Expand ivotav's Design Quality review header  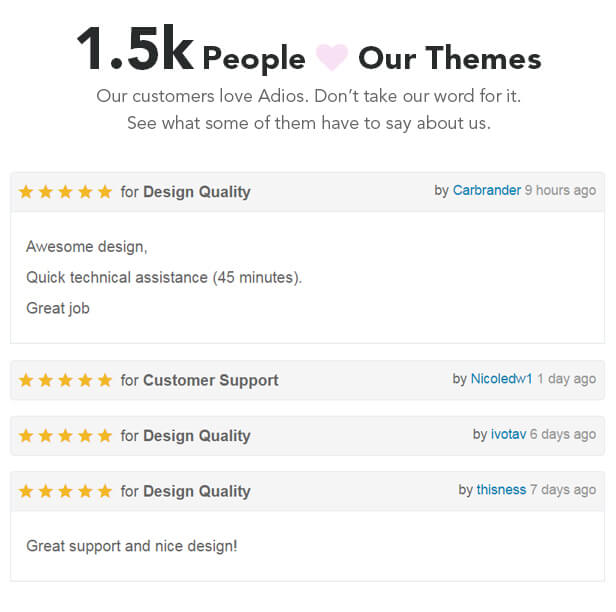pos(308,436)
